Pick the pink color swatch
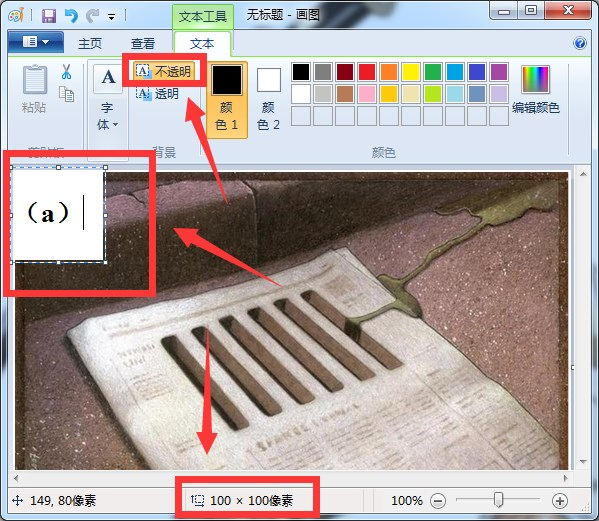599x521 pixels. point(367,94)
